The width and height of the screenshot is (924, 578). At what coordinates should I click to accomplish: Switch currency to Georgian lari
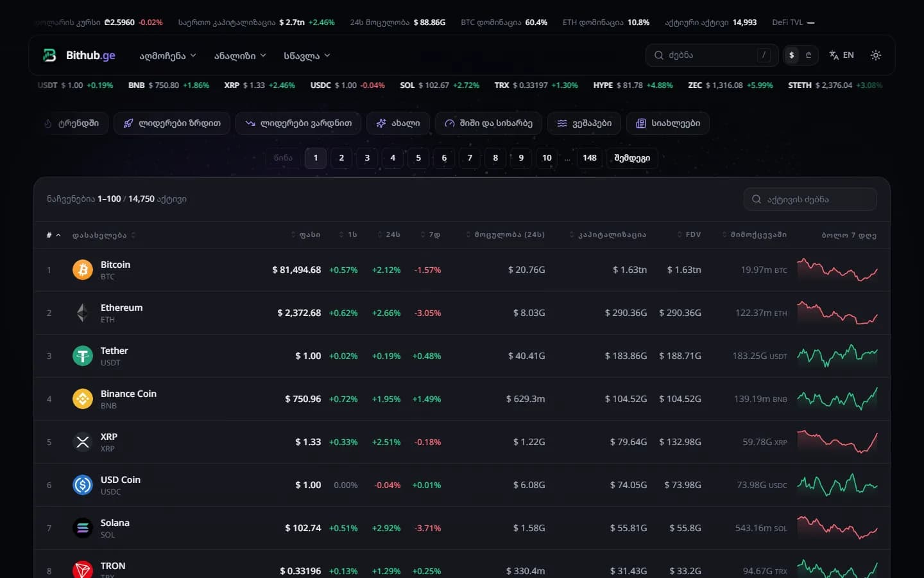click(x=809, y=55)
